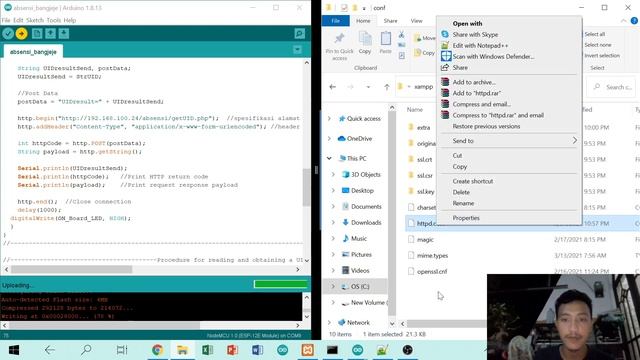
Task: Click Explorer Up directory arrow
Action: pyautogui.click(x=387, y=87)
